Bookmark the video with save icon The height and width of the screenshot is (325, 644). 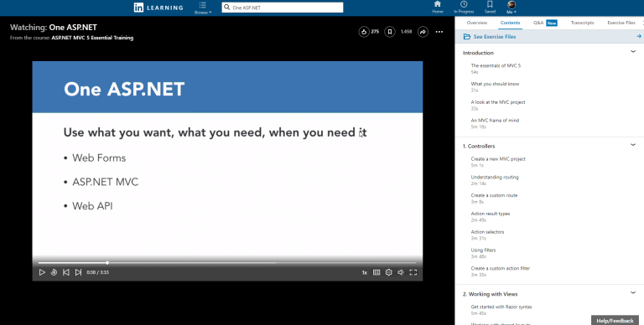pyautogui.click(x=390, y=32)
